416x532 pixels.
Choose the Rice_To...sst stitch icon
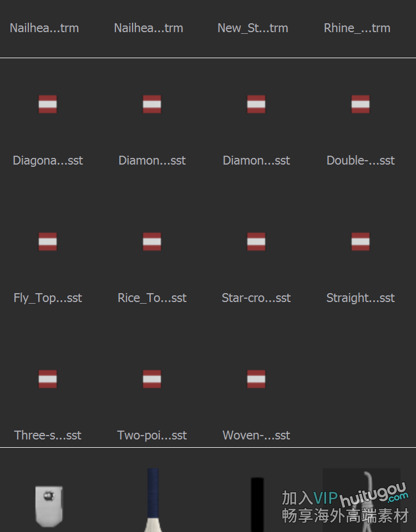tap(152, 242)
